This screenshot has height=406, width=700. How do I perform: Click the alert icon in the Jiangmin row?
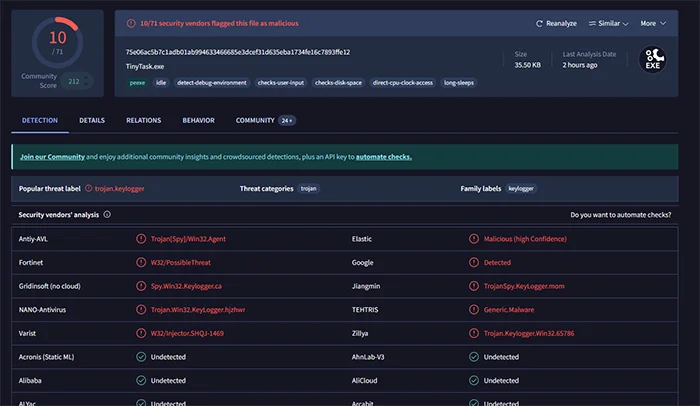pos(474,286)
